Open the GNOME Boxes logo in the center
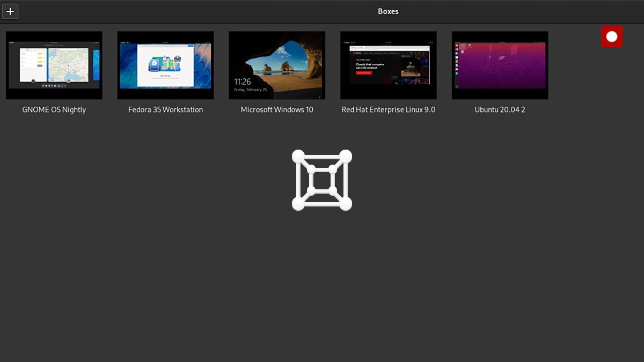Viewport: 644px width, 362px height. coord(322,180)
